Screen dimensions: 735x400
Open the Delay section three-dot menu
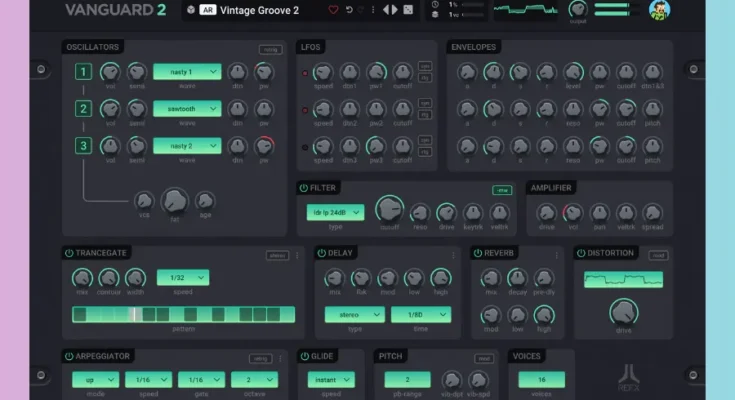tap(453, 254)
